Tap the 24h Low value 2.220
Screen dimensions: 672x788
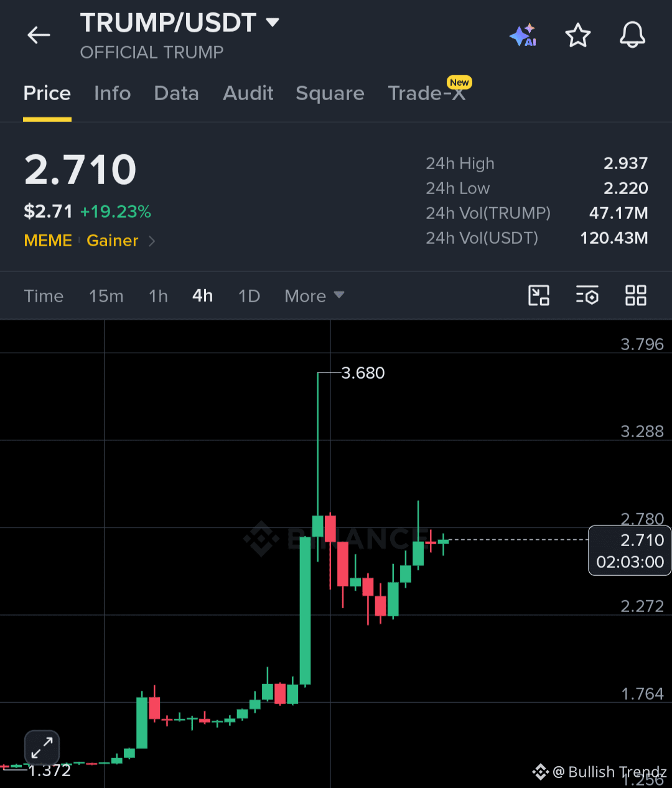[626, 188]
